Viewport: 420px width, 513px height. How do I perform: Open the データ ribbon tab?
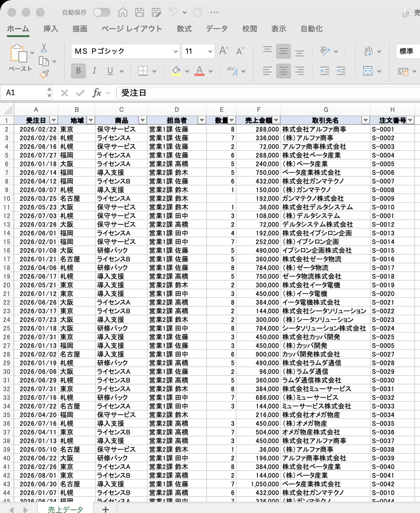click(x=217, y=29)
